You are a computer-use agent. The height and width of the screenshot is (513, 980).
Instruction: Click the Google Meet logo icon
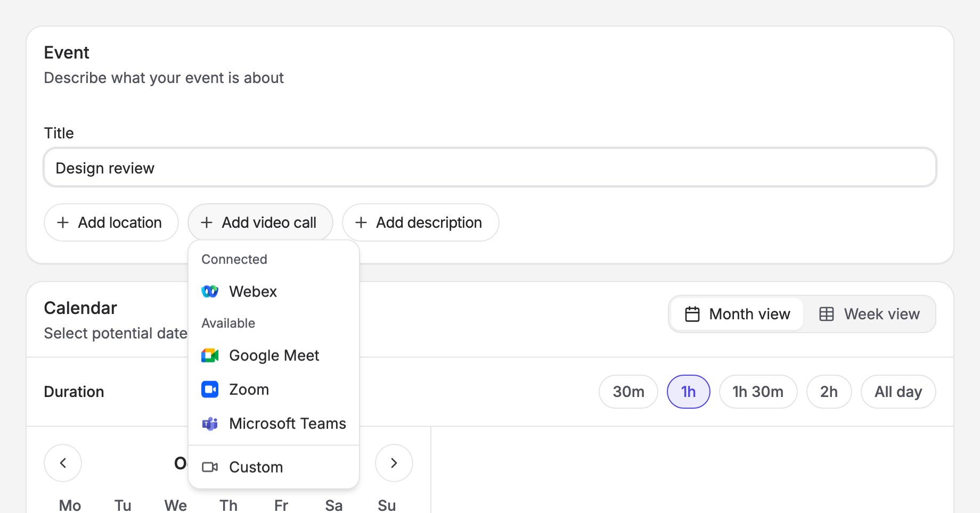(210, 355)
